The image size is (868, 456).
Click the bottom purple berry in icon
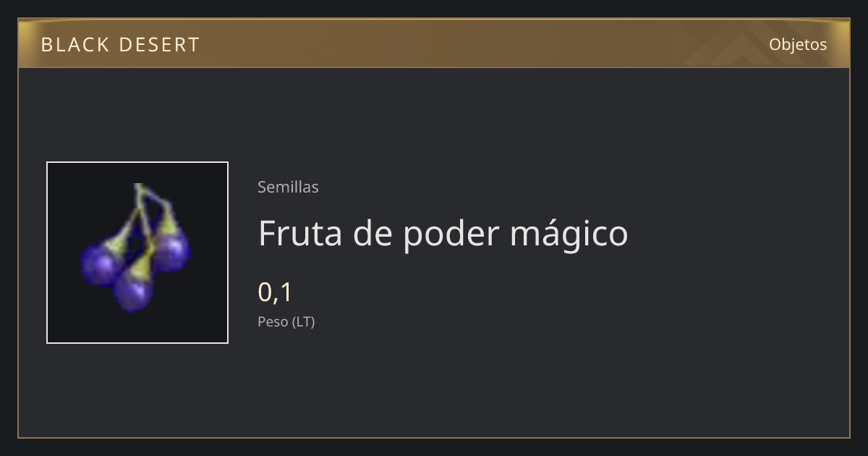pyautogui.click(x=134, y=291)
